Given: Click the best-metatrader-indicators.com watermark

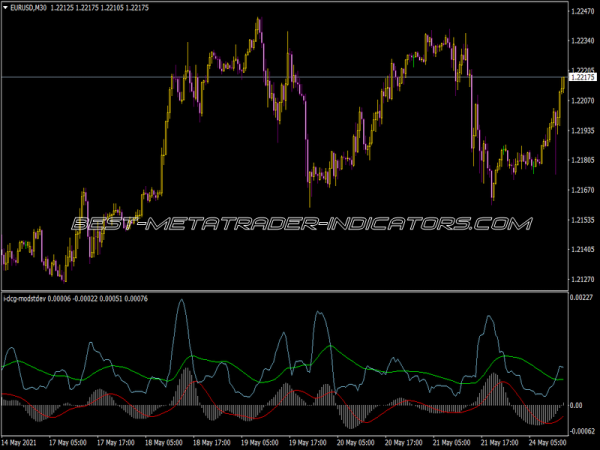Looking at the screenshot, I should 300,223.
